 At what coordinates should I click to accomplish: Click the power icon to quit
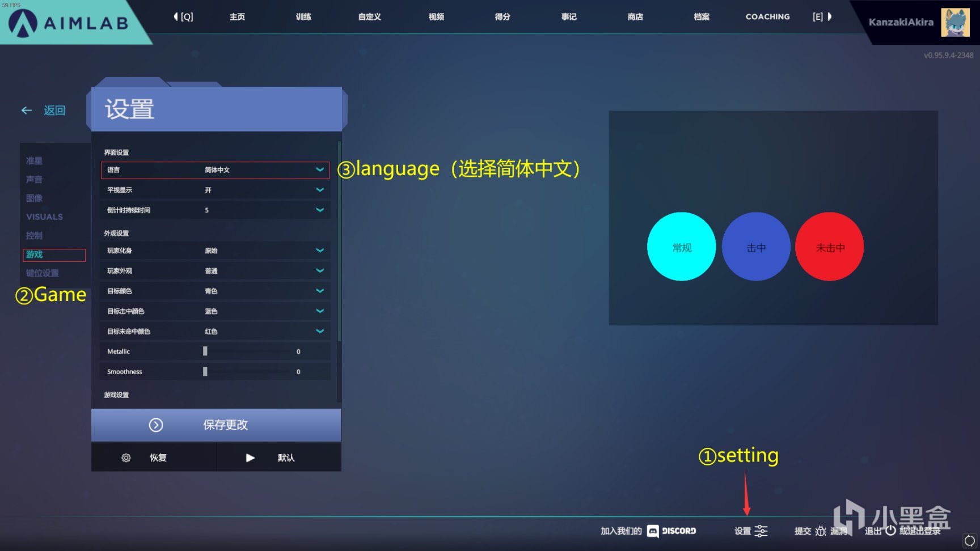point(890,531)
